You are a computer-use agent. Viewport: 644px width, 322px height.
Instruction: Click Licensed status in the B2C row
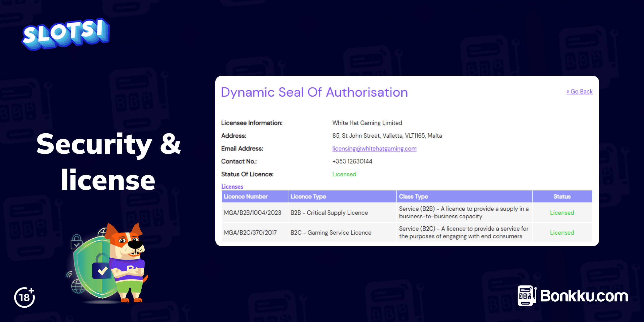click(562, 233)
